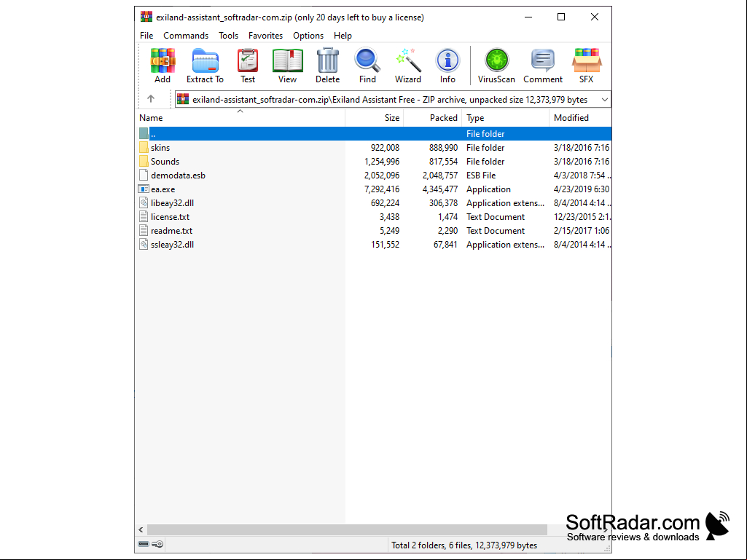Screen dimensions: 747x560
Task: Sort by the Packed column header
Action: 433,118
